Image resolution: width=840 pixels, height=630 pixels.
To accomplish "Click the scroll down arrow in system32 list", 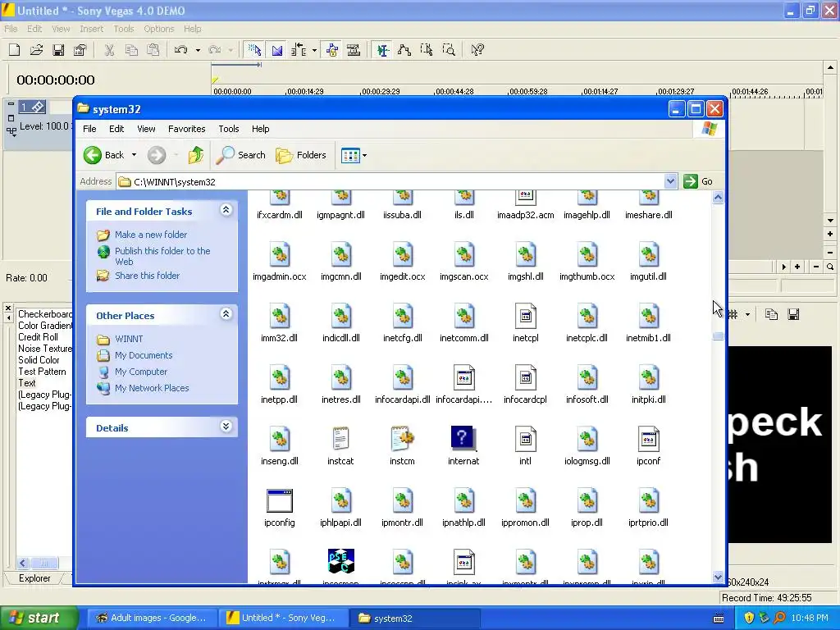I will pyautogui.click(x=718, y=577).
